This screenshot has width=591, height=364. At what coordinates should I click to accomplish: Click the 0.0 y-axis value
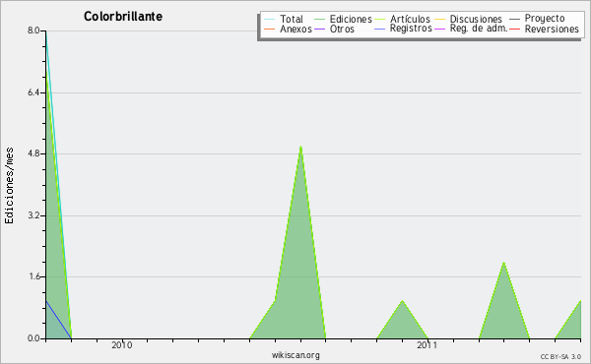[x=33, y=338]
